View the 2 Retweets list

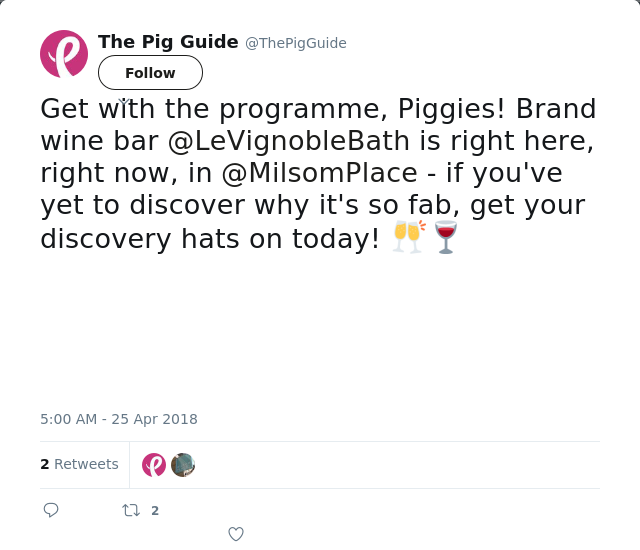[79, 464]
